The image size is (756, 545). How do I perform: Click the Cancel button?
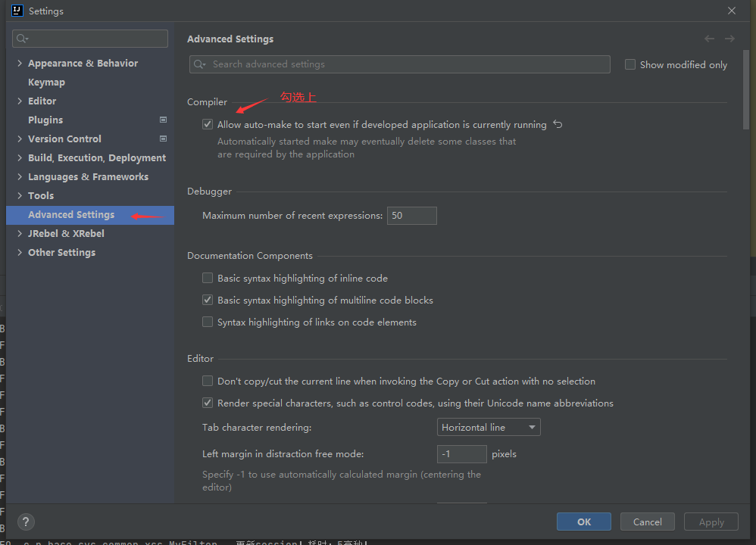[x=647, y=522]
